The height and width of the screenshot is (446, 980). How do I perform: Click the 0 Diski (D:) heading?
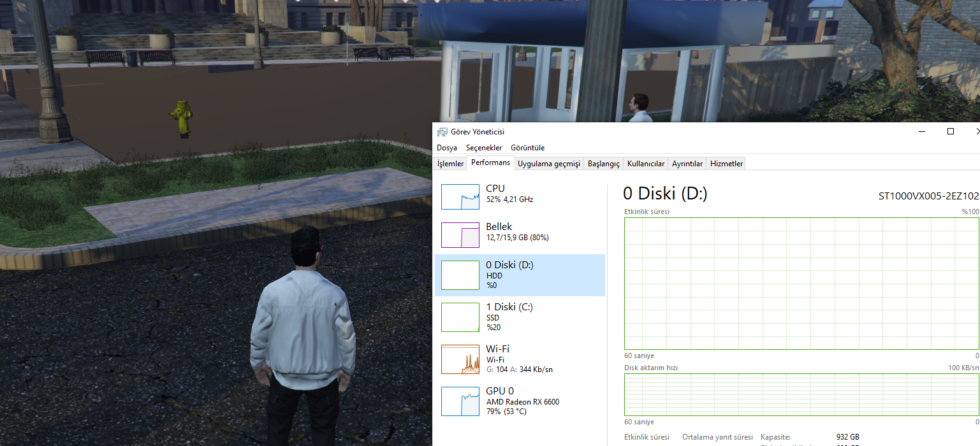665,194
